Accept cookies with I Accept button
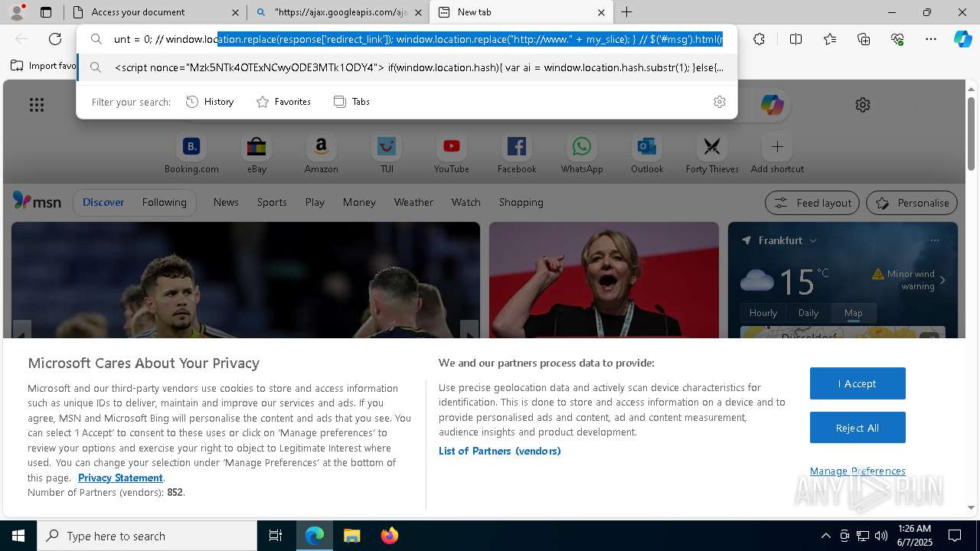The image size is (980, 551). (x=857, y=383)
